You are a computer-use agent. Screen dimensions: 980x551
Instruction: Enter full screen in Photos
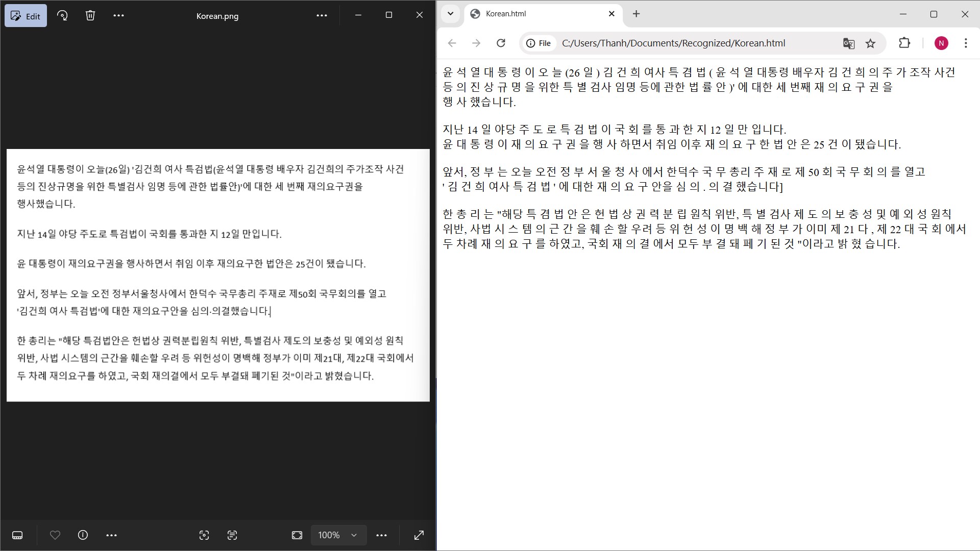coord(419,535)
